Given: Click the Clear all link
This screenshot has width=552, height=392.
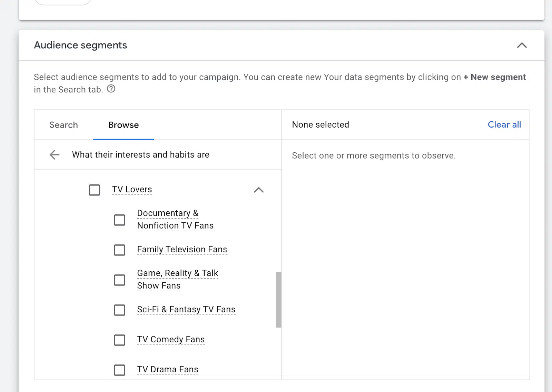Looking at the screenshot, I should click(504, 124).
